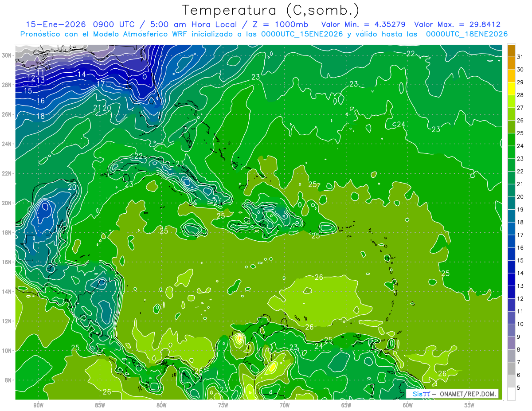Click the "0900 UTC" time in header
Viewport: 532px width, 411px height.
click(114, 24)
